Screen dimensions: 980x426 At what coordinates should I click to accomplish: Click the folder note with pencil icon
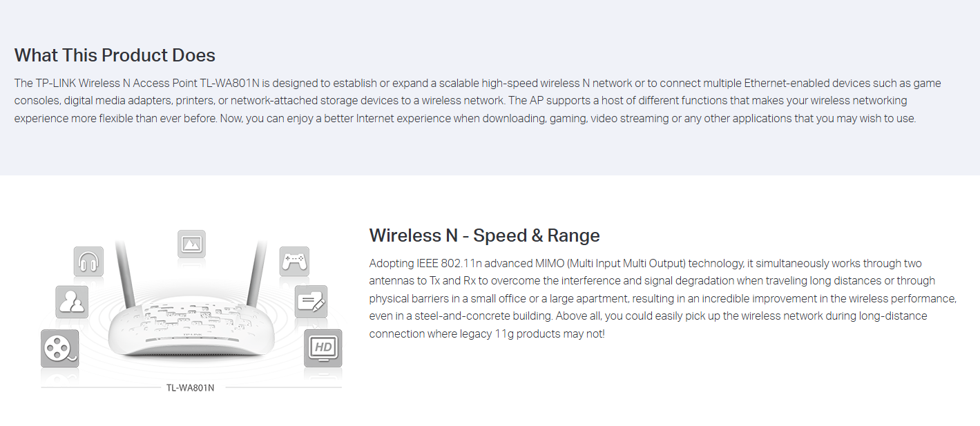pos(311,302)
